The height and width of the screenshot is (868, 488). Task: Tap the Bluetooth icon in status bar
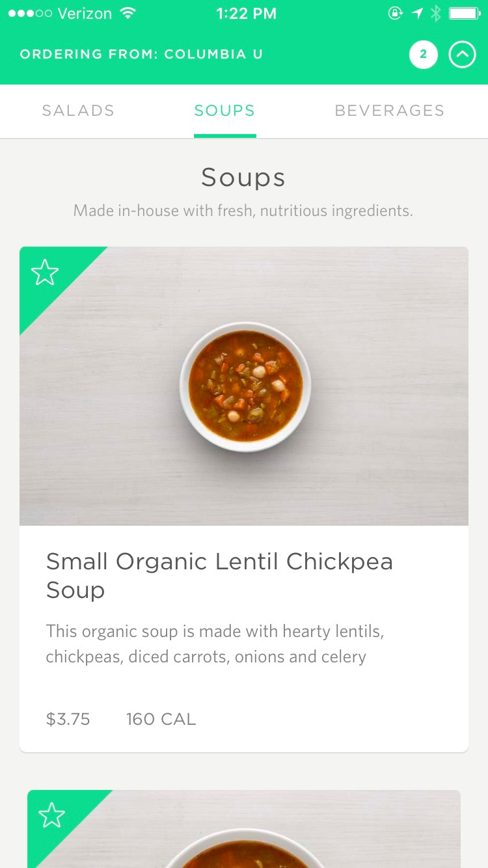point(435,13)
